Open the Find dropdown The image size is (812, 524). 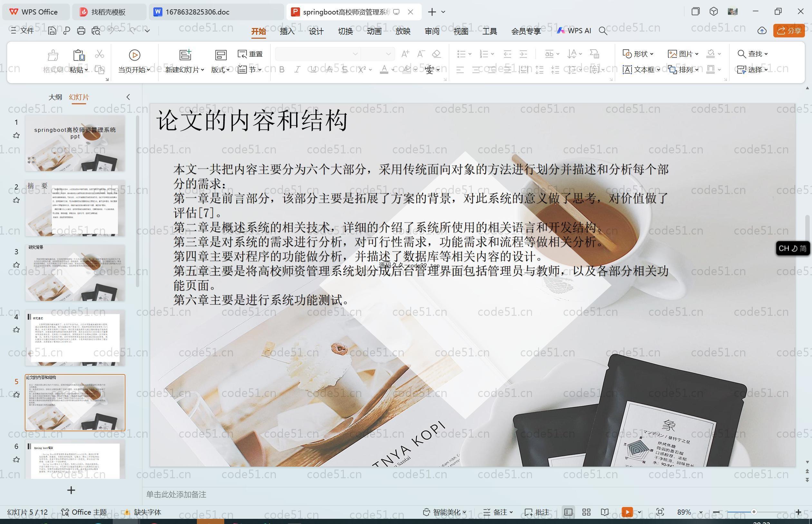tap(752, 54)
